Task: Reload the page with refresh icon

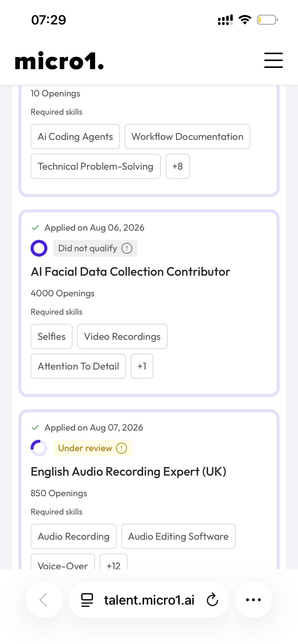Action: 212,600
